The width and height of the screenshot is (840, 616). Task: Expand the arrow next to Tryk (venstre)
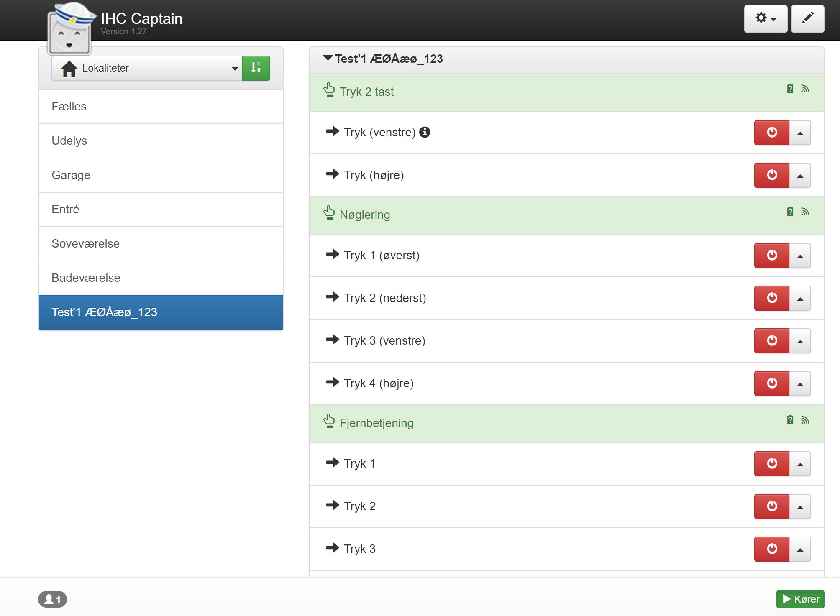[800, 133]
